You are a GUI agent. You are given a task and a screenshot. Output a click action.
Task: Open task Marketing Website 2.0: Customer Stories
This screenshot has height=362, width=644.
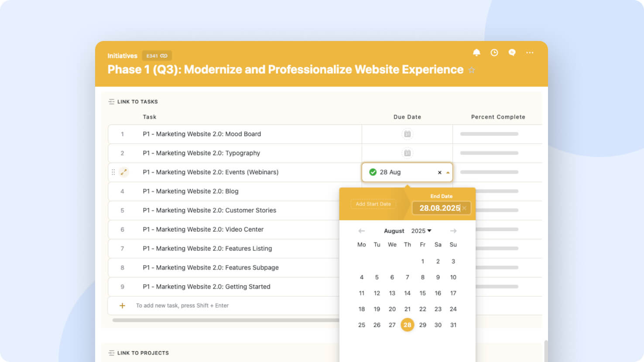click(x=209, y=210)
